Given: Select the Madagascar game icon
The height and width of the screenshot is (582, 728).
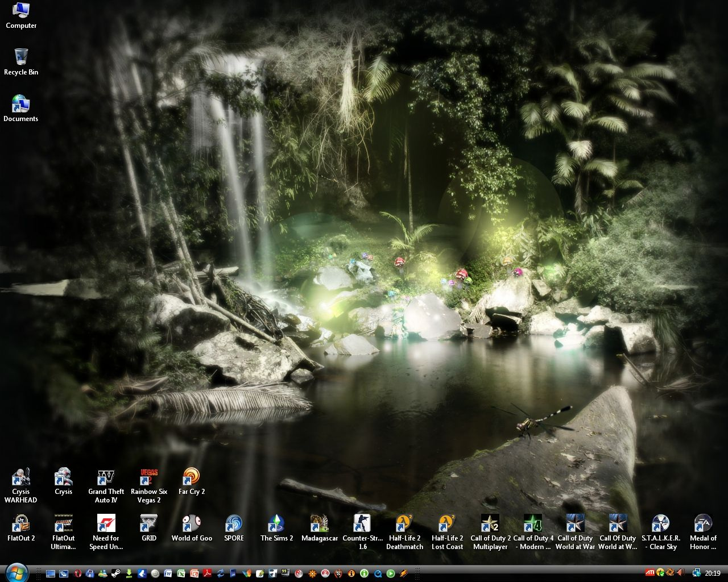Looking at the screenshot, I should click(320, 529).
